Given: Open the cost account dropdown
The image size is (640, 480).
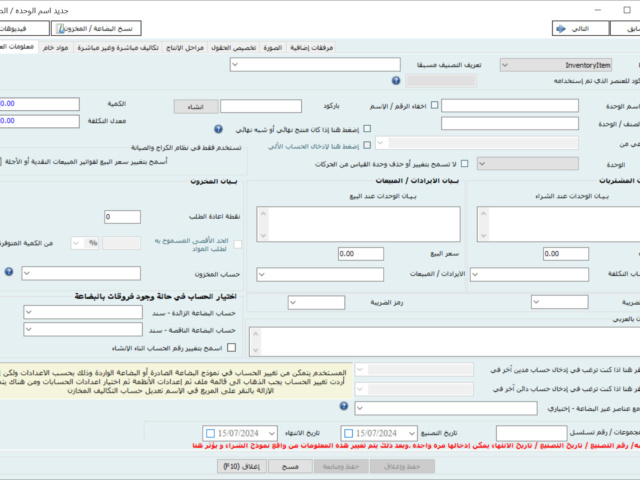Looking at the screenshot, I should 529,274.
